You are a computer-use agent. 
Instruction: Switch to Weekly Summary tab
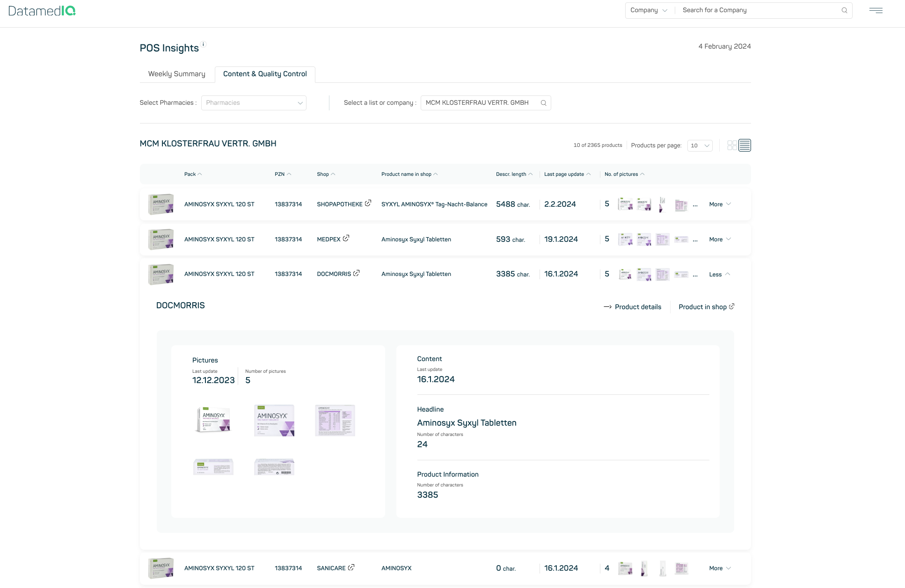pos(177,74)
